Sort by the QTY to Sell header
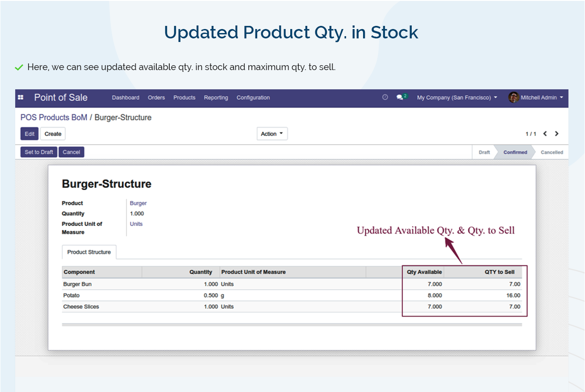 tap(483, 272)
